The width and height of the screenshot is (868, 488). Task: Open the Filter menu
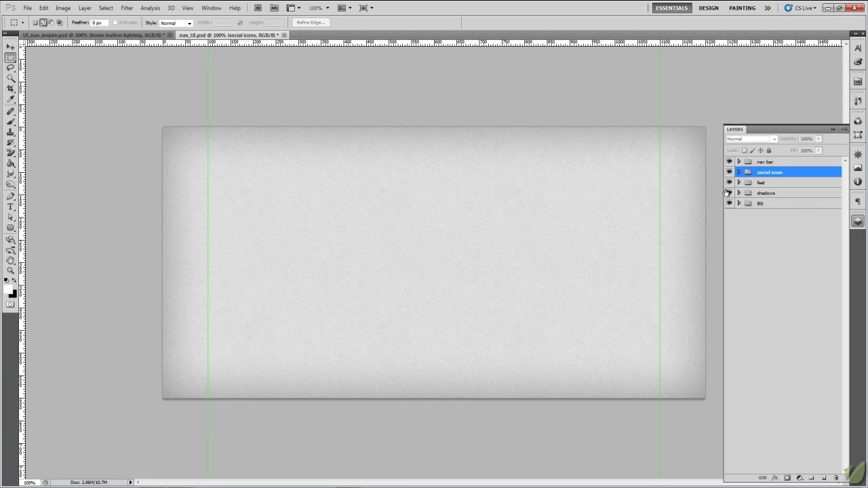tap(127, 8)
